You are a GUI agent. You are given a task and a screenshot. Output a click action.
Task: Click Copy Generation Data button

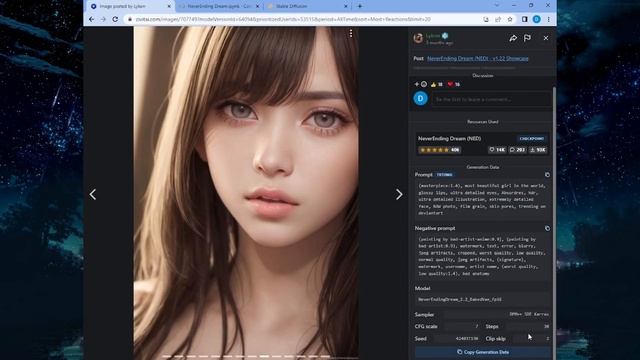(x=482, y=352)
